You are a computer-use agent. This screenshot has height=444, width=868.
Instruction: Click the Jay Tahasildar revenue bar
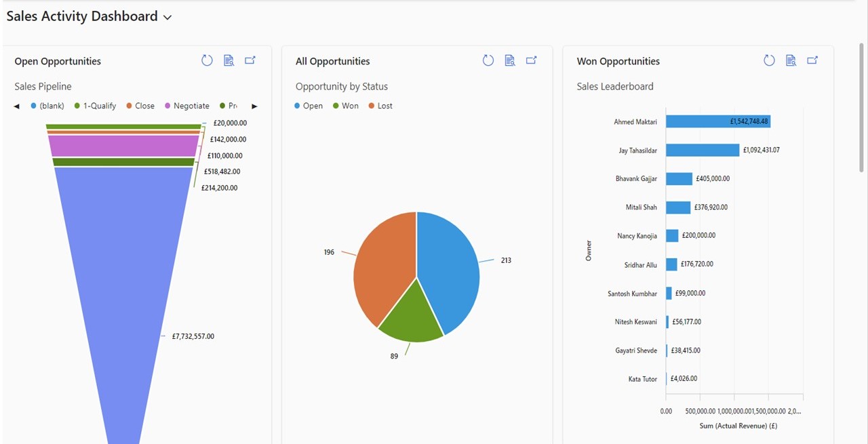[x=703, y=150]
